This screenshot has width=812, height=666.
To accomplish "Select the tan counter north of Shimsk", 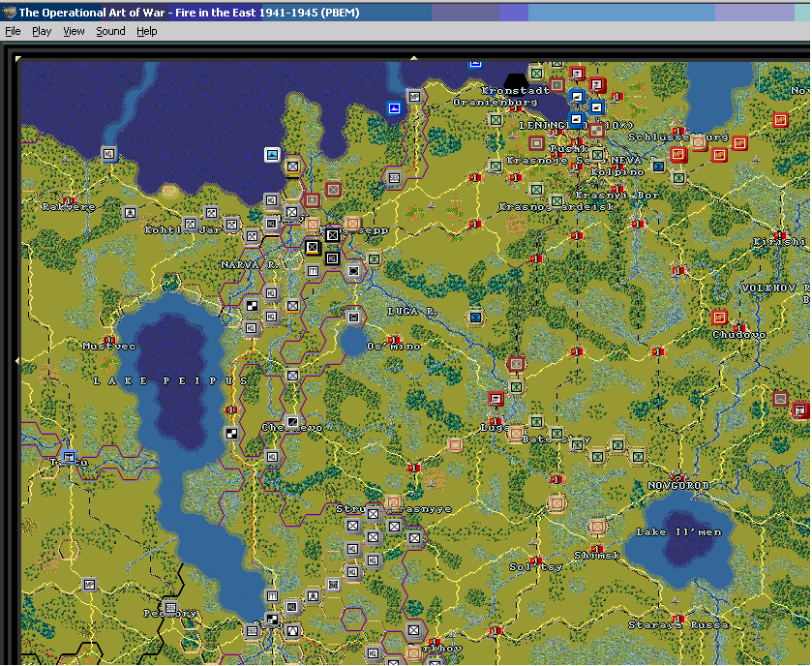I will [x=596, y=527].
